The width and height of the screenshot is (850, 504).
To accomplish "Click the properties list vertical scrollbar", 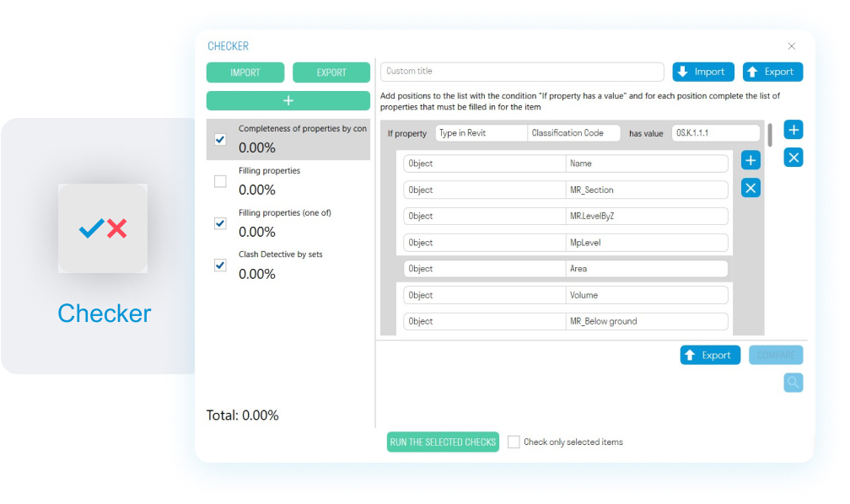I will coord(770,135).
